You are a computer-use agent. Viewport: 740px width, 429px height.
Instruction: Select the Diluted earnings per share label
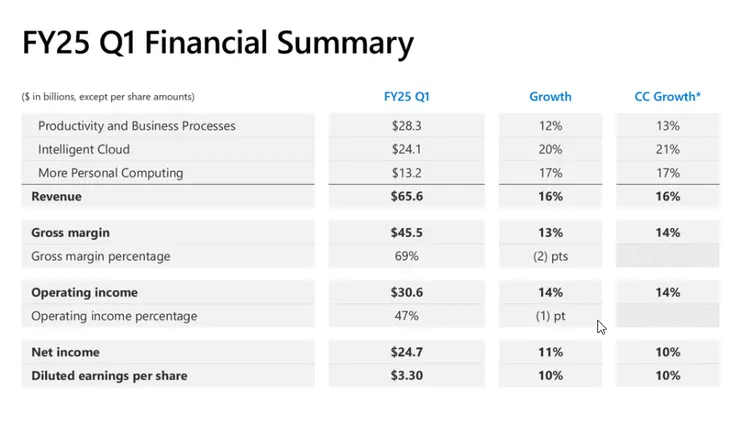(109, 376)
